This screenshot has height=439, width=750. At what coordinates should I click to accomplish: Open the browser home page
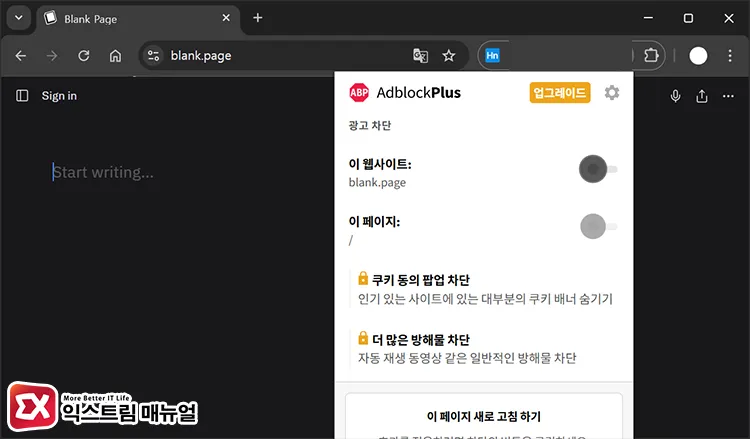tap(115, 56)
